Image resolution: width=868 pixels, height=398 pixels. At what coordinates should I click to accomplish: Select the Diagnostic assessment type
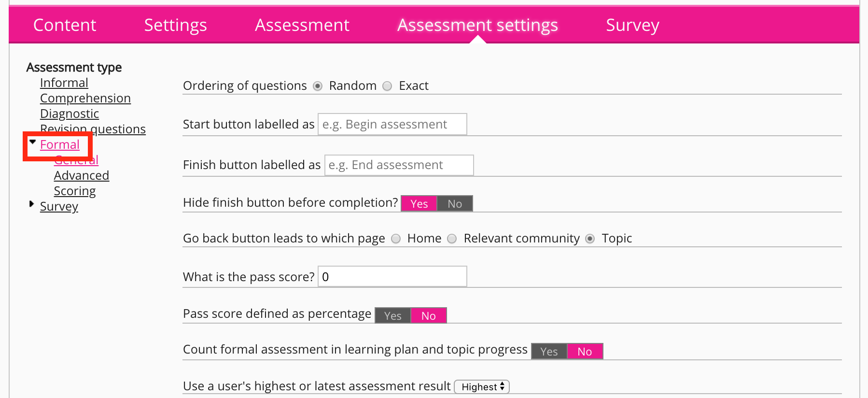[70, 114]
